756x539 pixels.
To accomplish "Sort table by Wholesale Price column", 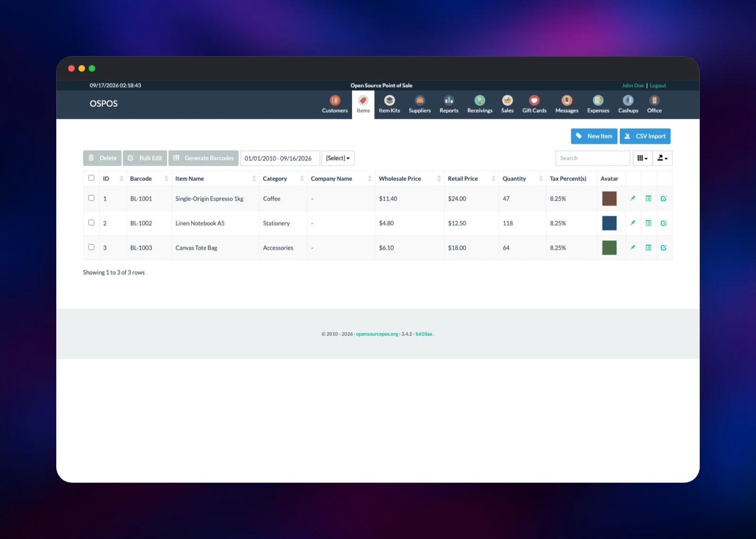I will (x=409, y=179).
